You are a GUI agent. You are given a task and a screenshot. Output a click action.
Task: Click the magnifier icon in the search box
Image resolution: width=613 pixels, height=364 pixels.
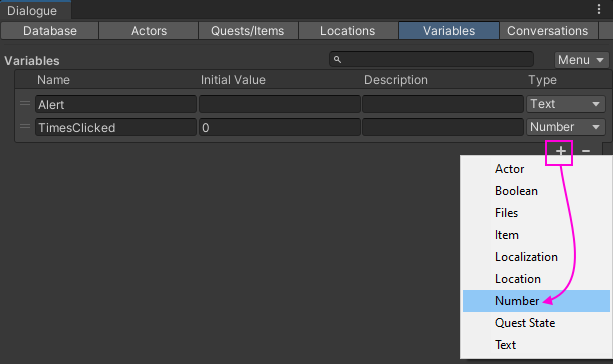[x=337, y=59]
